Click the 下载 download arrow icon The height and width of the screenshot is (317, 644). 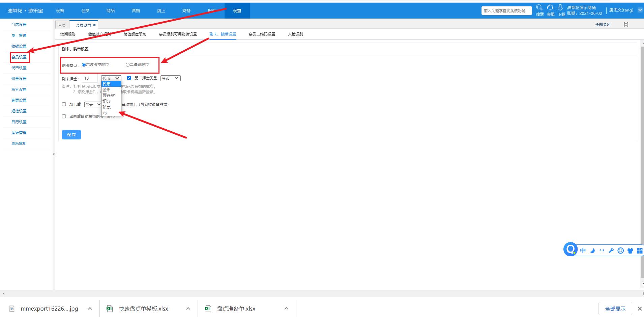point(560,7)
